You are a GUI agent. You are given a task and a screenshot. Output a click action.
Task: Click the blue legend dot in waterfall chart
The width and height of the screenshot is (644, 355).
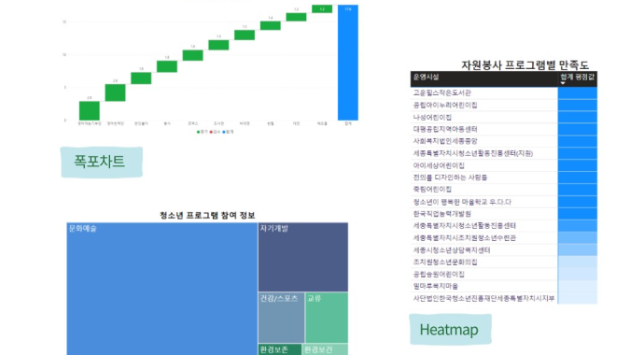tap(224, 132)
